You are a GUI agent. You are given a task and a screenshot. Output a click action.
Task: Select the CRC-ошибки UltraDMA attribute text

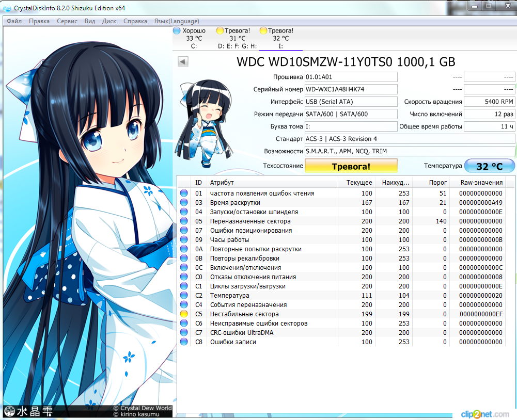242,333
